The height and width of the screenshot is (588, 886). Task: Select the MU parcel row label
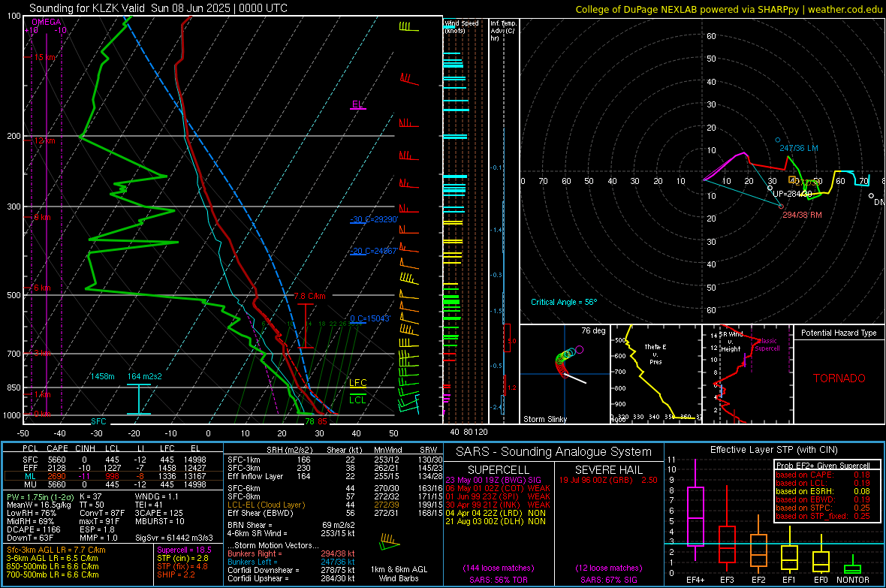30,484
